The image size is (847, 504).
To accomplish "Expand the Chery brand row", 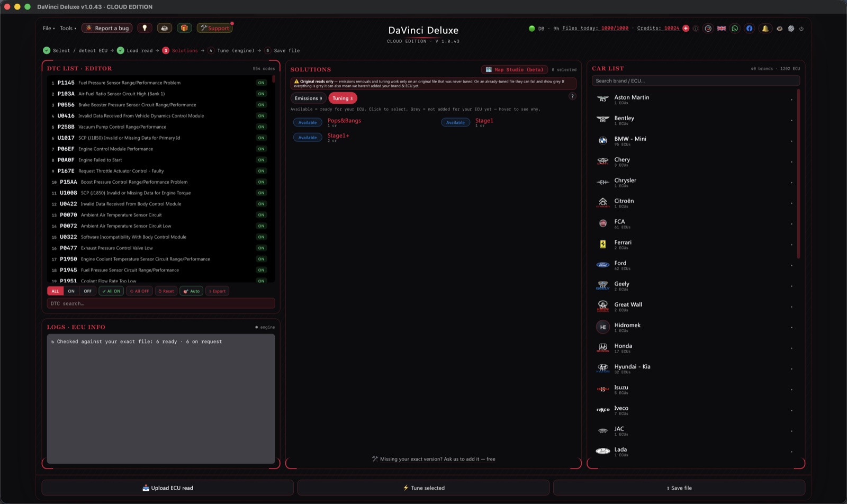I will 695,161.
